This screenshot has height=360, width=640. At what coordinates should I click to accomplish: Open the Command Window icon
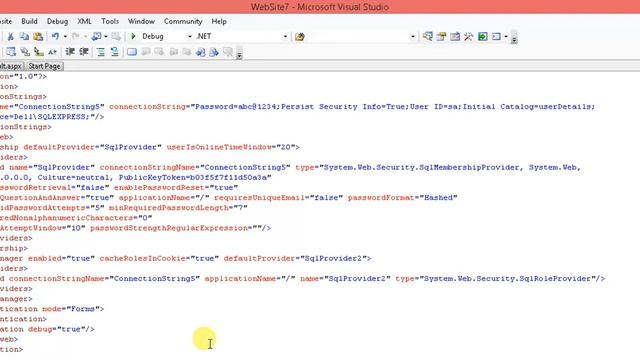(x=496, y=37)
